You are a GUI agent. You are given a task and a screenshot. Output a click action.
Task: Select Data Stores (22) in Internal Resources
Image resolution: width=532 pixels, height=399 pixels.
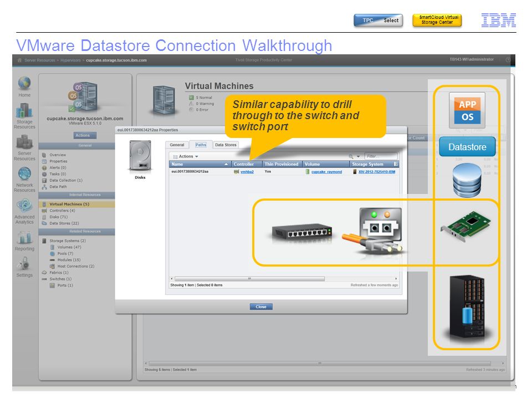(64, 223)
